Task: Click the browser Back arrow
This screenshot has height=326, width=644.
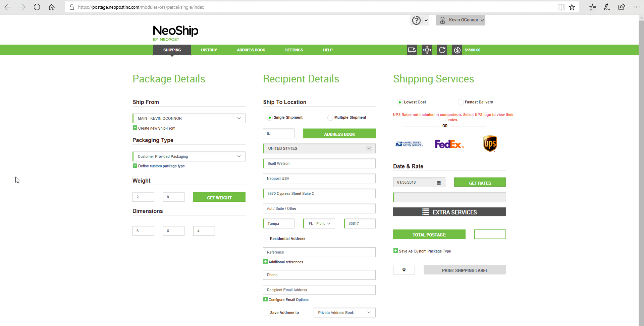Action: (7, 7)
